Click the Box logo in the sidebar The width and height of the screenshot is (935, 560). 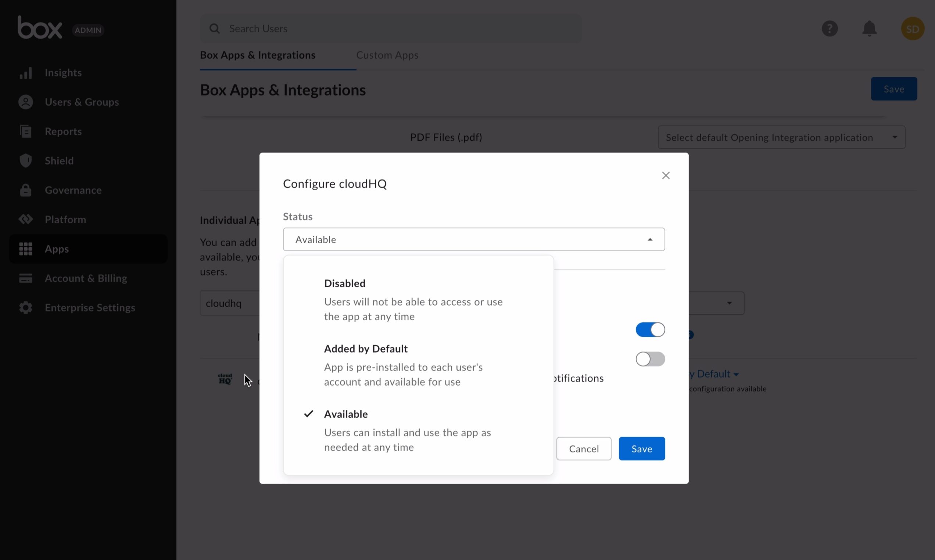40,27
